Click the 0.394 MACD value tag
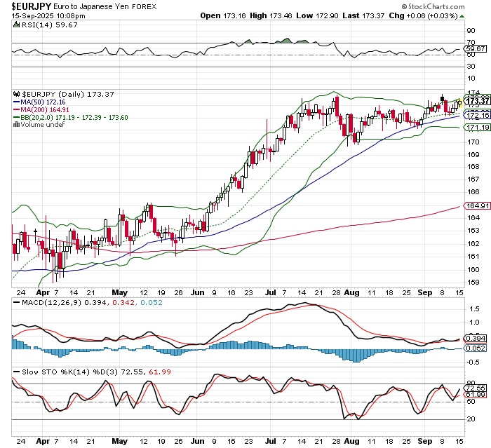 (476, 339)
